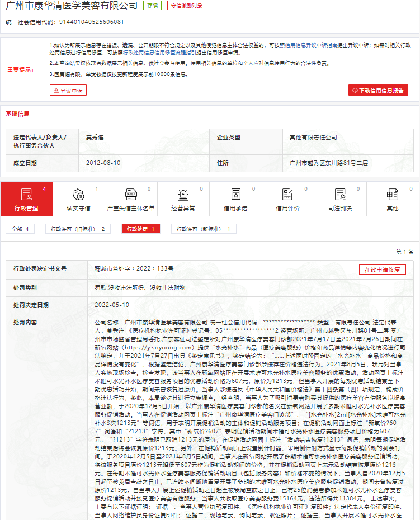The image size is (420, 520).
Task: Click the 守信激励对象 tag
Action: [186, 6]
